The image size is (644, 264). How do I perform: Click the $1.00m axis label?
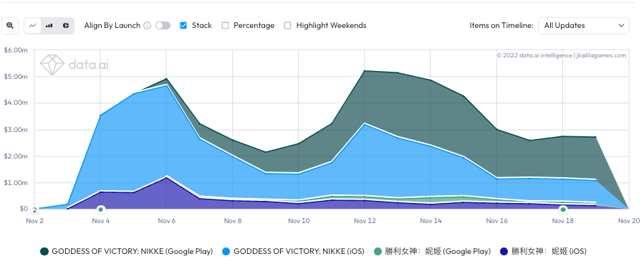point(16,183)
